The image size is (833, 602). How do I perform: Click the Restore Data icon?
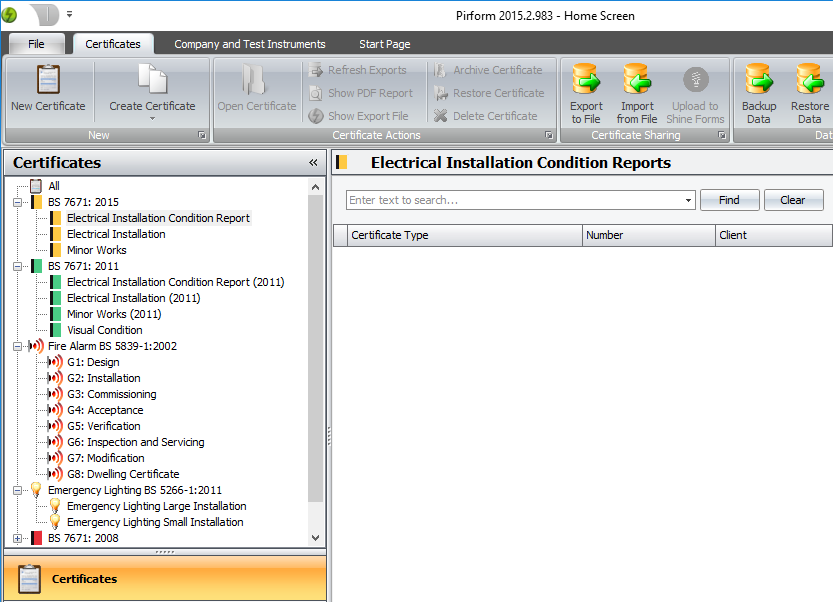point(809,80)
